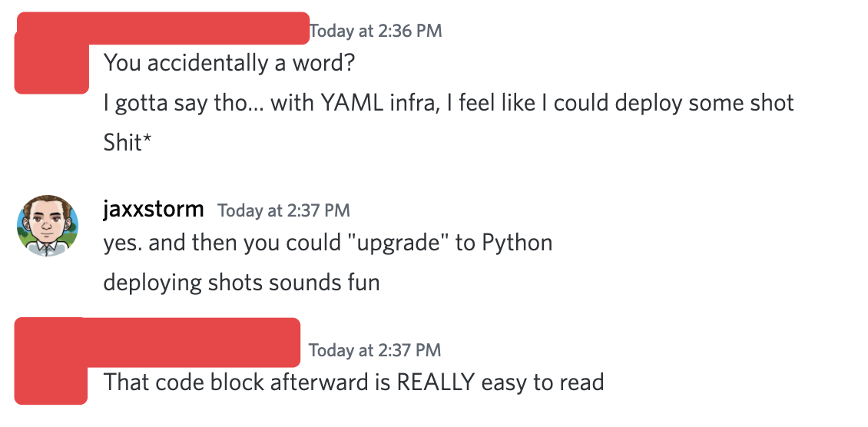The image size is (868, 427).
Task: Click timestamp above "That code block" message
Action: [x=375, y=350]
